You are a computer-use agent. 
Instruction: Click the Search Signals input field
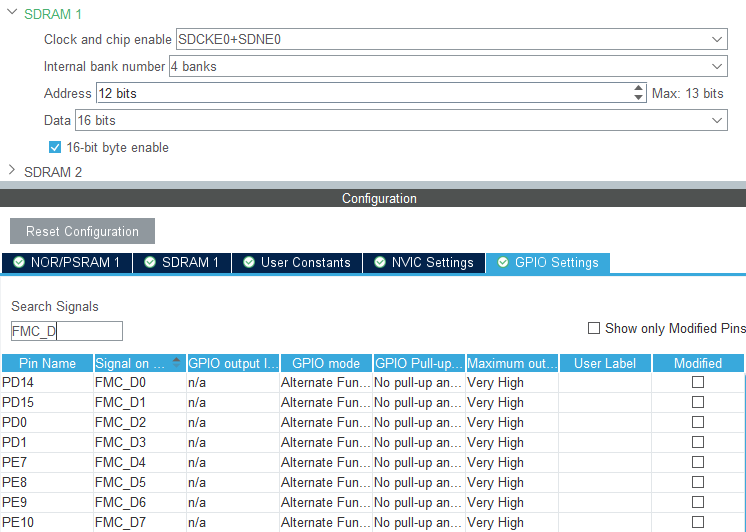click(67, 331)
